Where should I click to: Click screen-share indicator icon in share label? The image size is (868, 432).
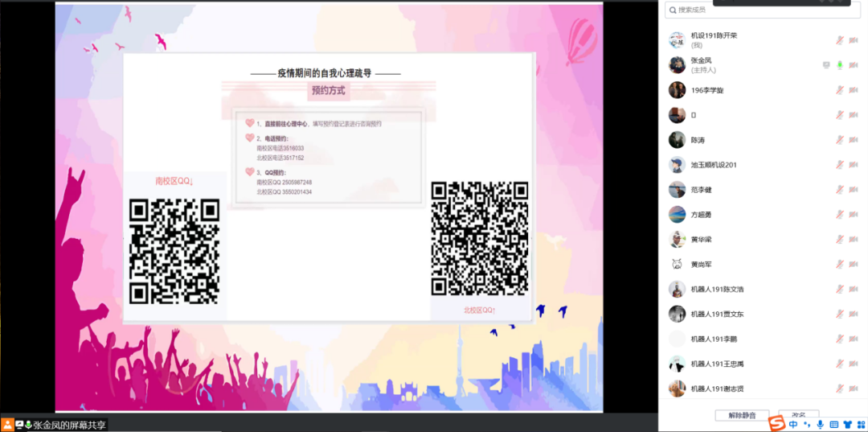tap(19, 425)
